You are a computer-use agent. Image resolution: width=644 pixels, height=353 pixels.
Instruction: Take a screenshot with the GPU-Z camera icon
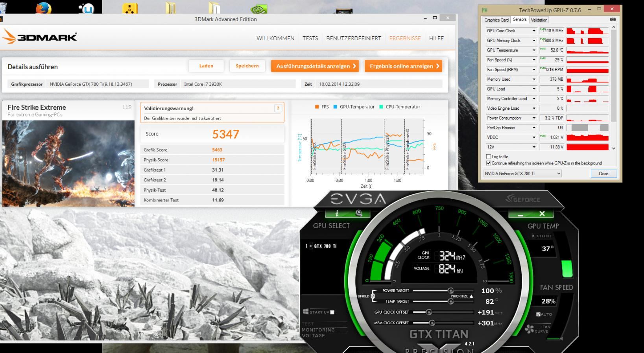click(613, 19)
